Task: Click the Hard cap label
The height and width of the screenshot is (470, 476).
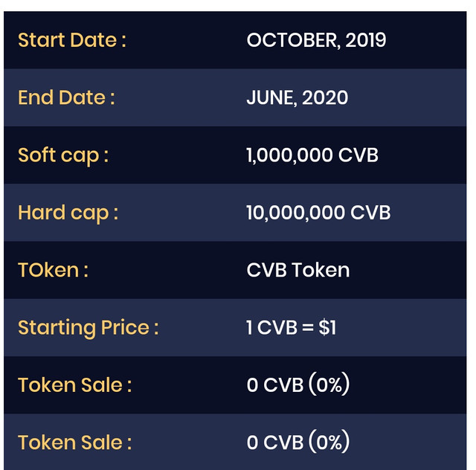Action: (x=68, y=213)
